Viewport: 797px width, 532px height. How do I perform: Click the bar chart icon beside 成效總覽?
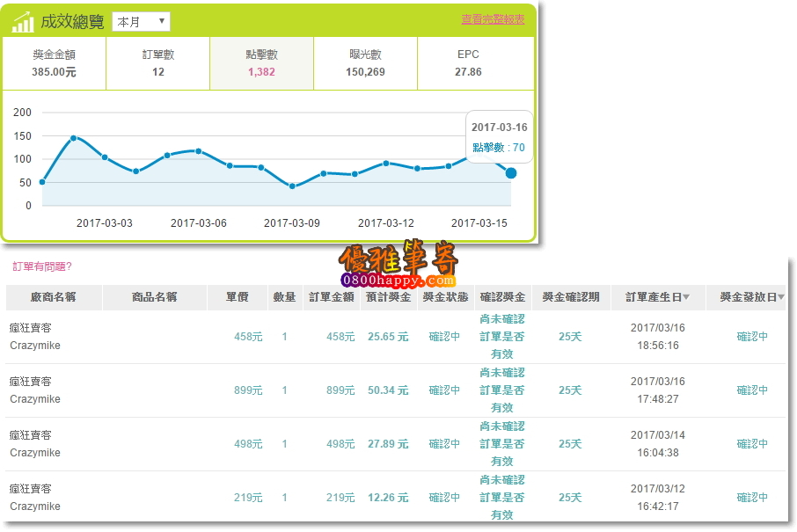pyautogui.click(x=24, y=22)
